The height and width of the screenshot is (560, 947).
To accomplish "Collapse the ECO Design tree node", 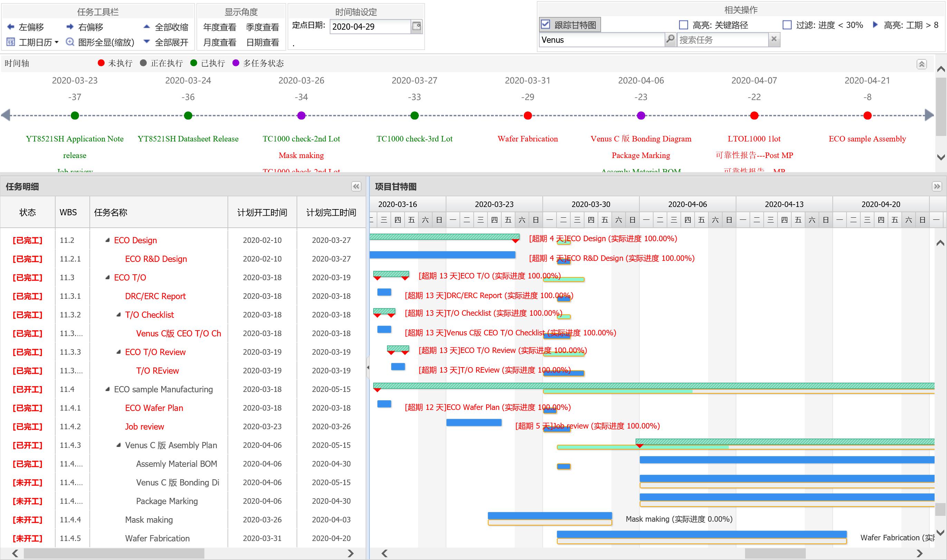I will (108, 240).
